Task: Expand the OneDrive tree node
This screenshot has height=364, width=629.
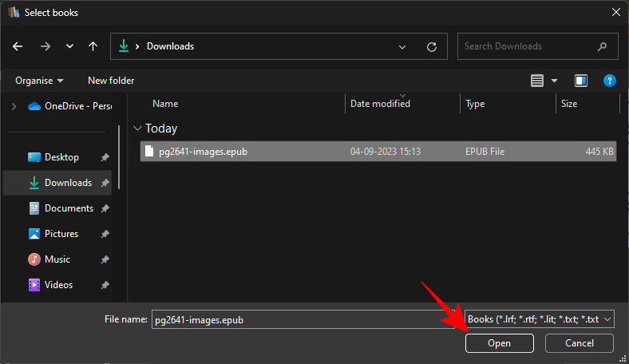Action: click(13, 106)
